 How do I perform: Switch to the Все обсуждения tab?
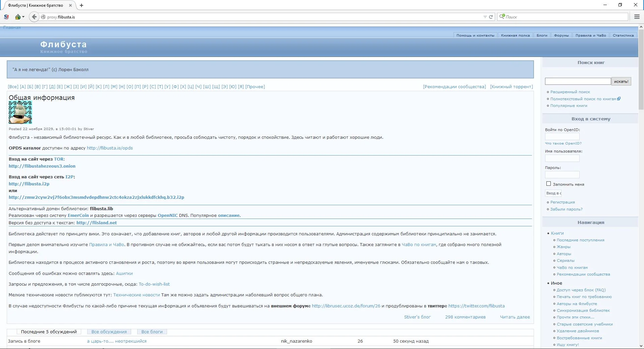coord(109,332)
